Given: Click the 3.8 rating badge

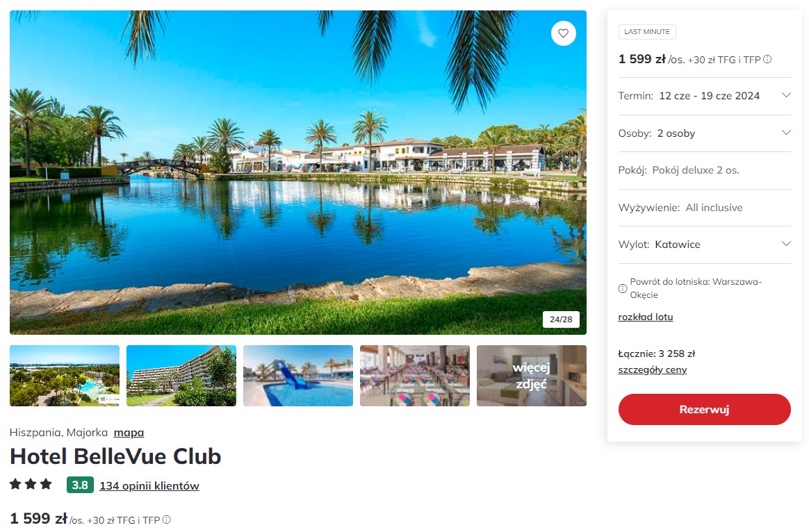Looking at the screenshot, I should 80,485.
